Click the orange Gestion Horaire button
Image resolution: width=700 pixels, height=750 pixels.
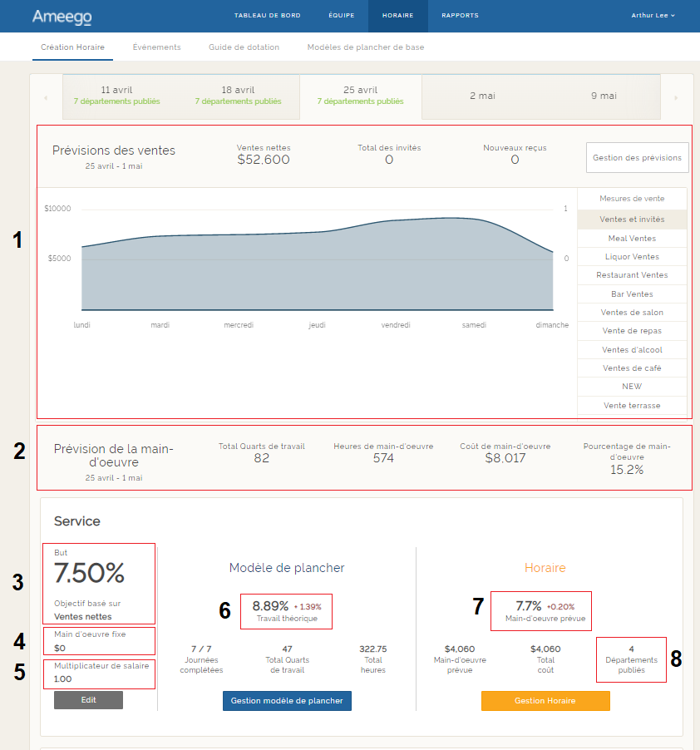[x=545, y=701]
